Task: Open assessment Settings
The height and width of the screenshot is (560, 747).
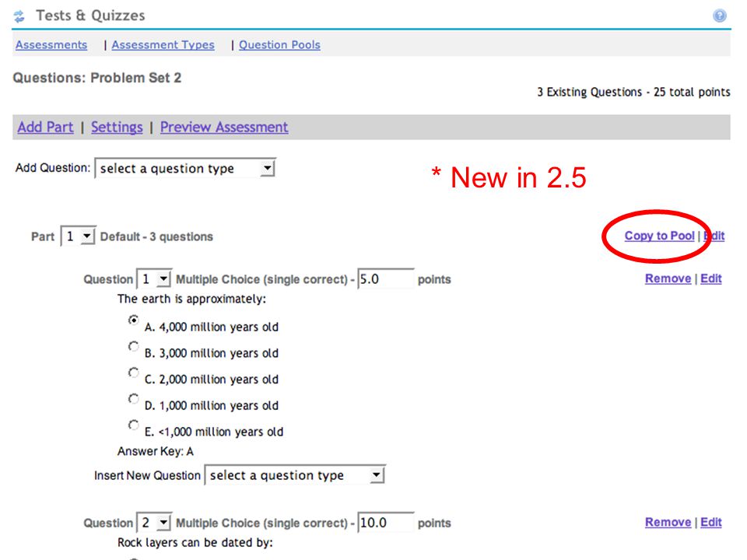Action: pyautogui.click(x=117, y=127)
